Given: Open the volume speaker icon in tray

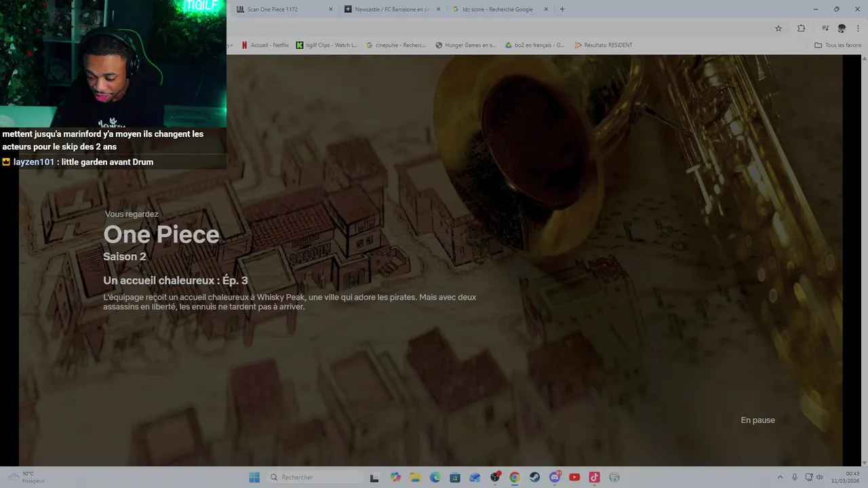Looking at the screenshot, I should 819,477.
